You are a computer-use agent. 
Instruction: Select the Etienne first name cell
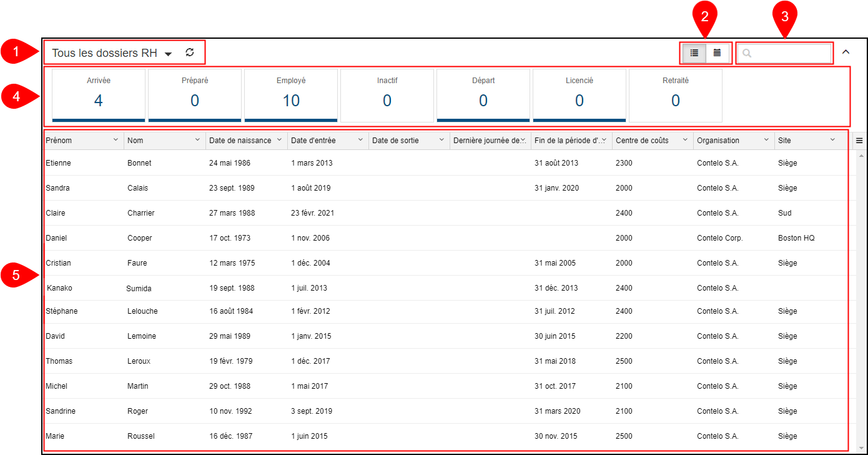tap(58, 163)
